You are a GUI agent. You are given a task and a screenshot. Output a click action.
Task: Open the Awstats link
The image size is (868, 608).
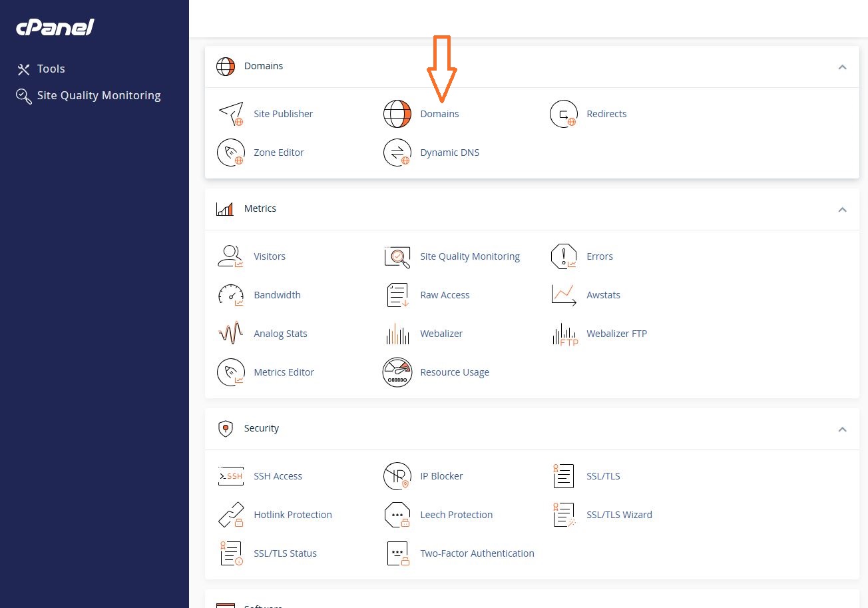pyautogui.click(x=603, y=295)
